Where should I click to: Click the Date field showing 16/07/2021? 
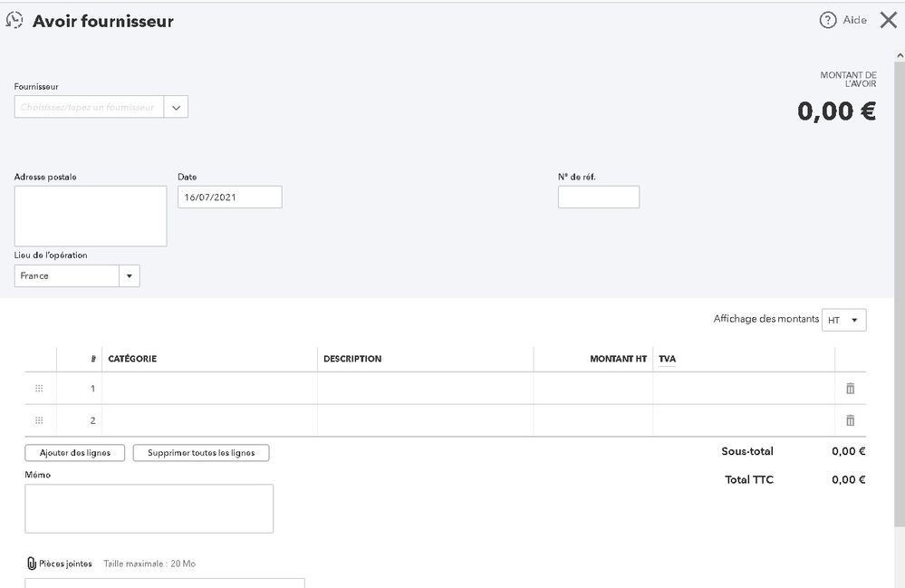click(x=229, y=197)
